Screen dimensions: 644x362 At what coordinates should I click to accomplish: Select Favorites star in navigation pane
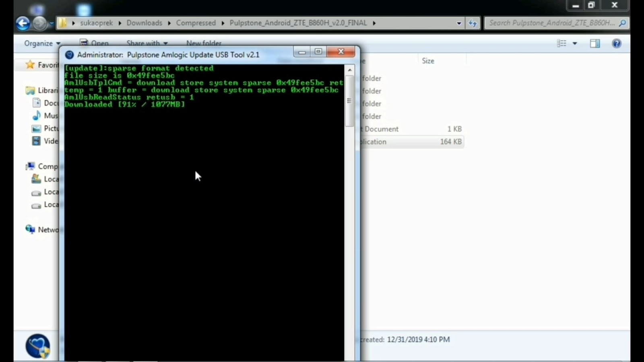pos(30,65)
